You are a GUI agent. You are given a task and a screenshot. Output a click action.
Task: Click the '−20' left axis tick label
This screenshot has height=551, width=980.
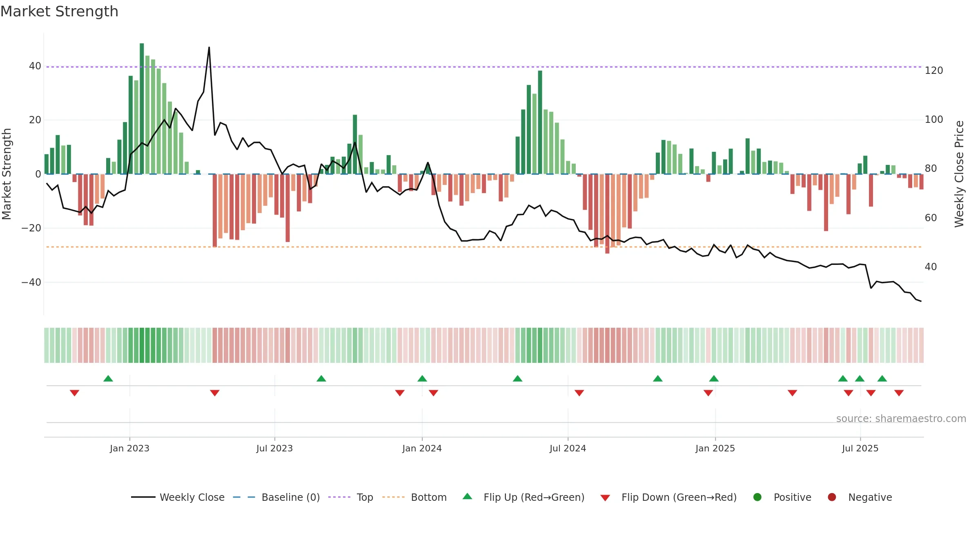31,228
